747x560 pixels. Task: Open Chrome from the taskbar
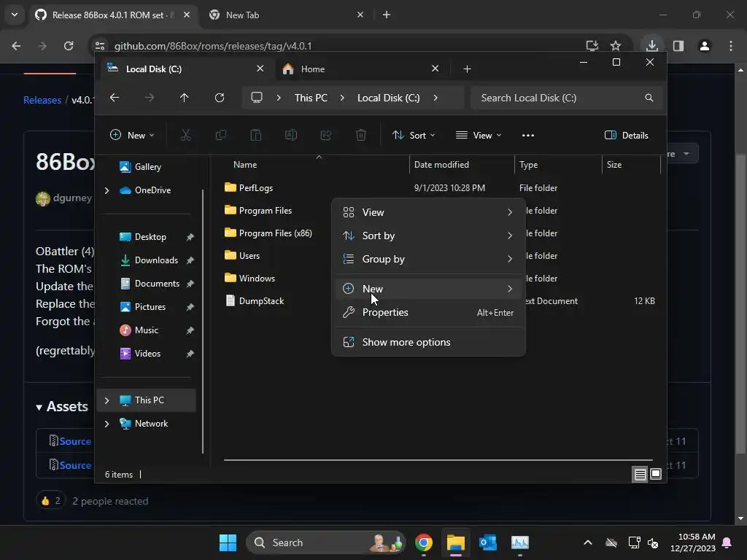[x=424, y=542]
